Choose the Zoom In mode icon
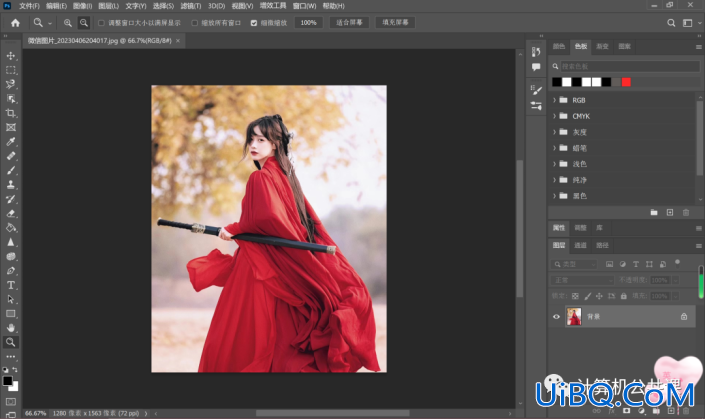The image size is (705, 419). click(68, 22)
